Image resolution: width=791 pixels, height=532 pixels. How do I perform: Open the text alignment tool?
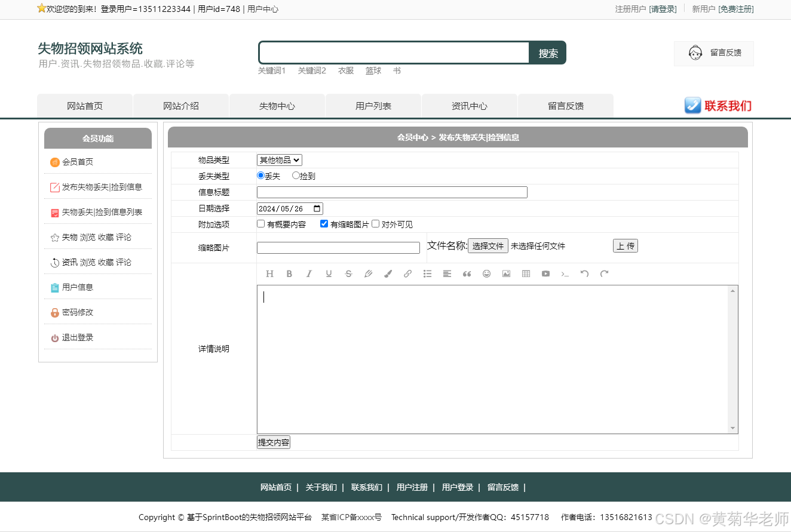click(x=447, y=273)
